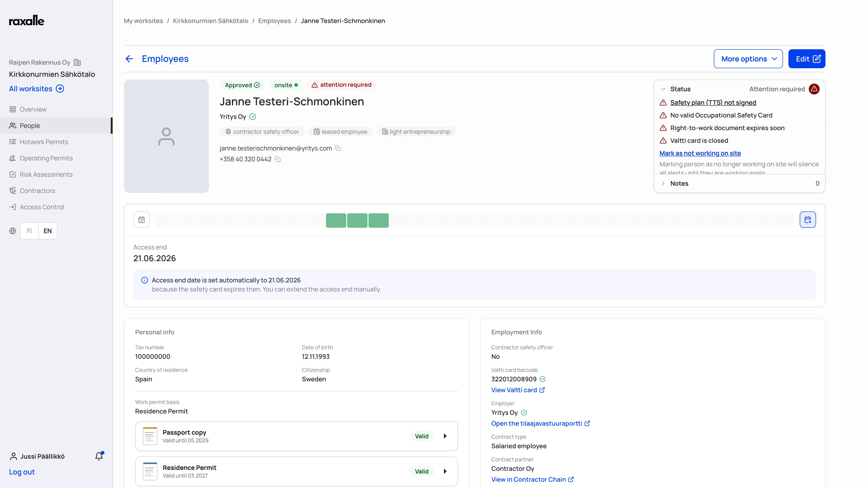
Task: Click the company icon beside Raipen Rakennus Oy
Action: coord(78,62)
